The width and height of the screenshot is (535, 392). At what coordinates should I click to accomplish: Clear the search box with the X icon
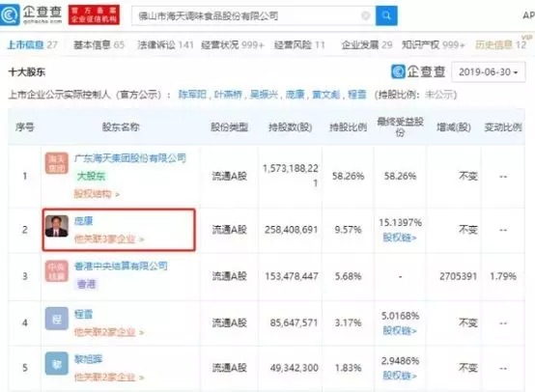pyautogui.click(x=365, y=15)
